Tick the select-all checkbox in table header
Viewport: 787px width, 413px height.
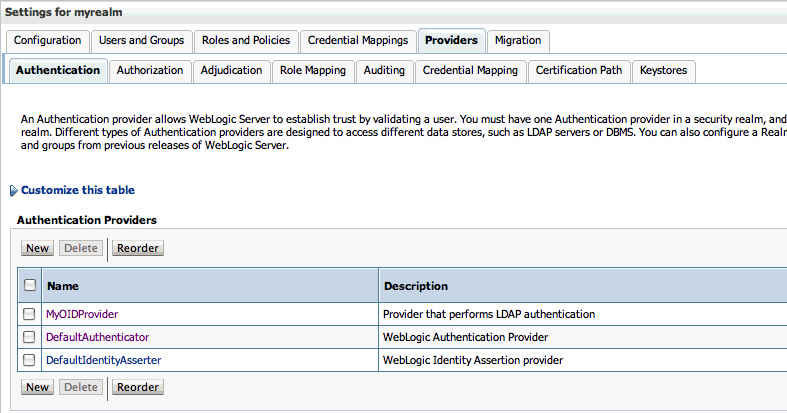pyautogui.click(x=29, y=286)
